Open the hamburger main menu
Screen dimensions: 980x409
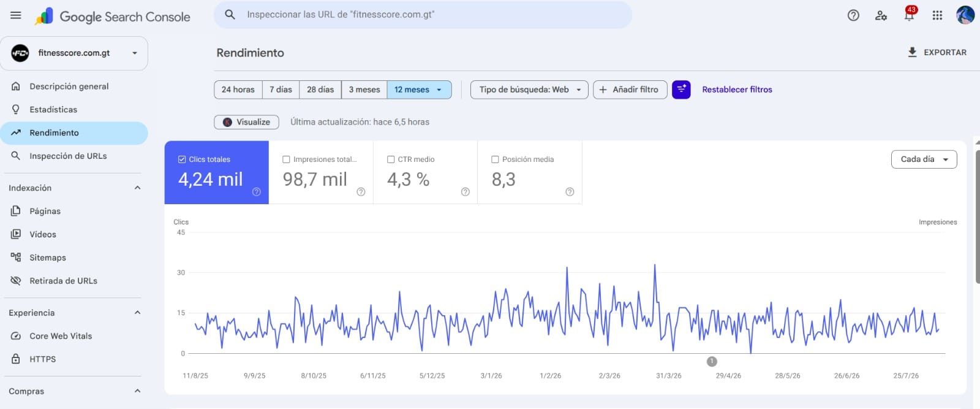tap(16, 15)
